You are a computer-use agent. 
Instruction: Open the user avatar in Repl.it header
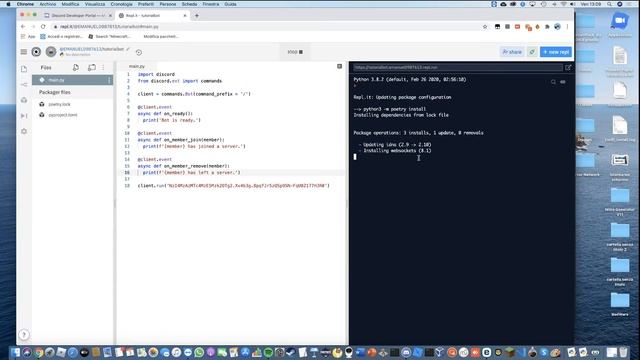[51, 52]
